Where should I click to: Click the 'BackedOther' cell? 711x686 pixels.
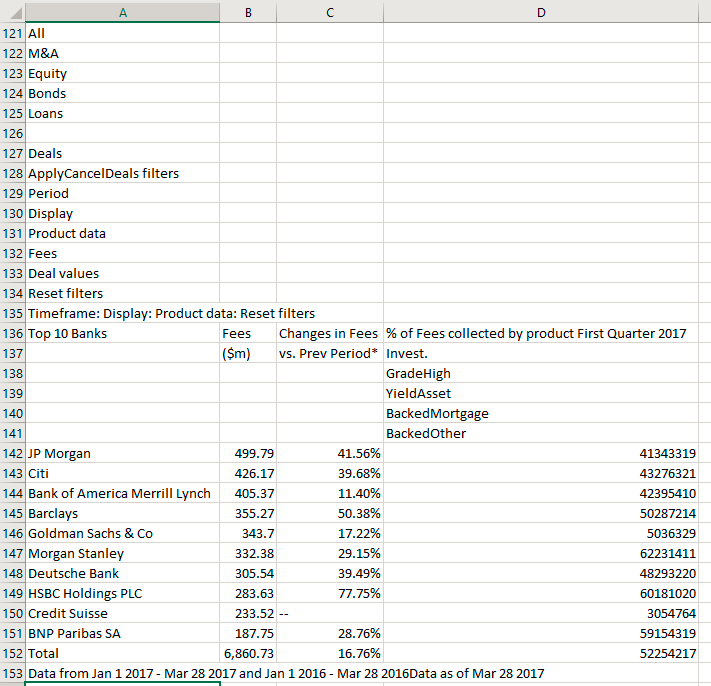tap(541, 433)
